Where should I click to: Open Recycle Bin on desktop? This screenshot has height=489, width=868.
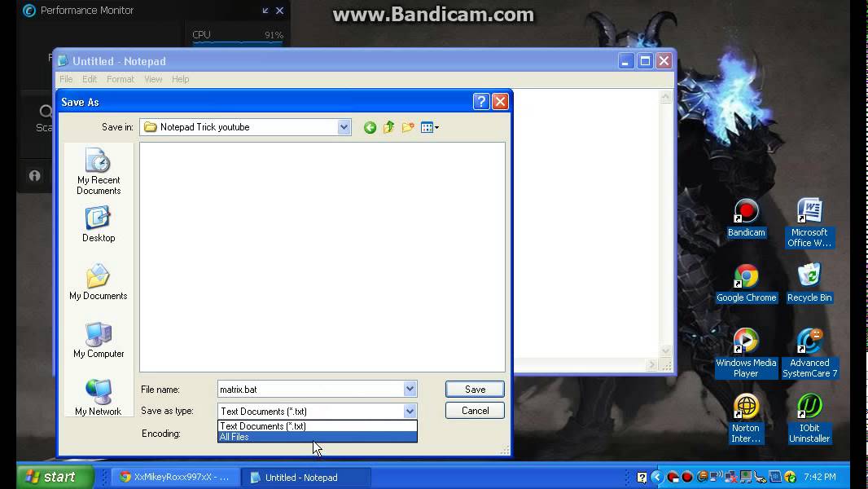click(809, 284)
